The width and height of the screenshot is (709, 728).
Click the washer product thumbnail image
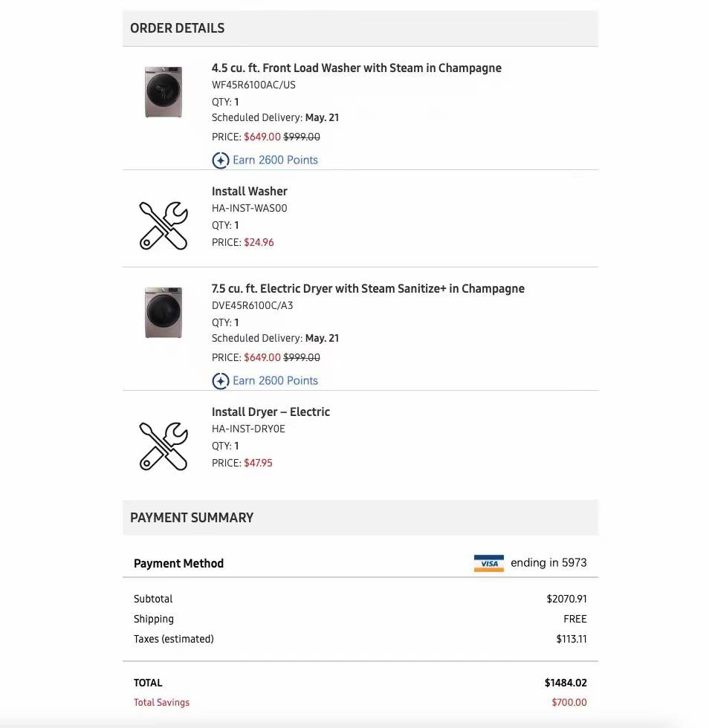(164, 92)
